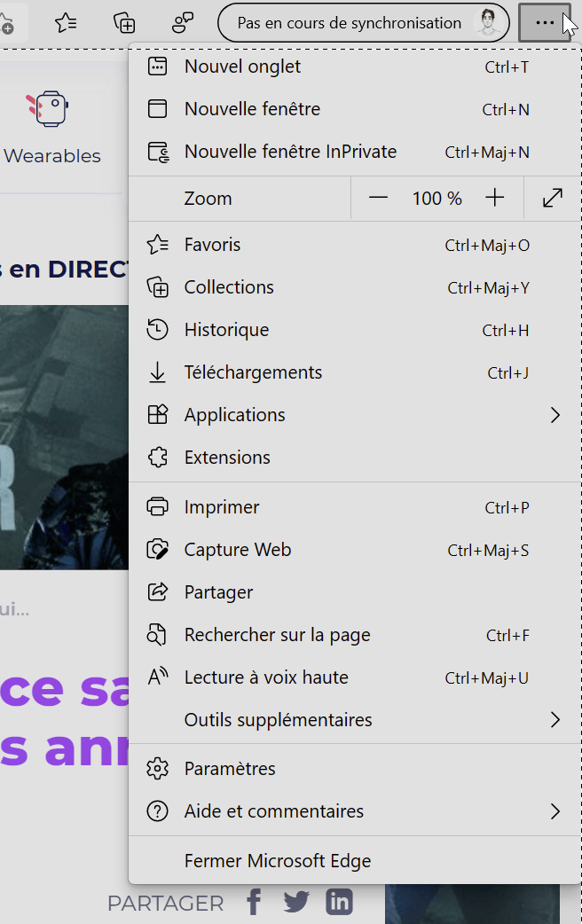Click the Collections icon in the toolbar

click(124, 23)
